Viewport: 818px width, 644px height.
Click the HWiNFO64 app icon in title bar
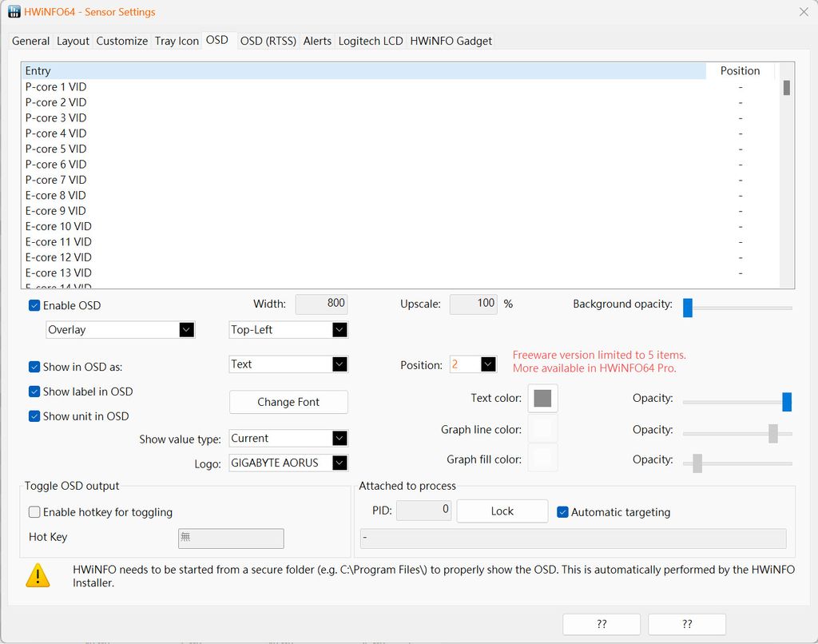coord(14,12)
